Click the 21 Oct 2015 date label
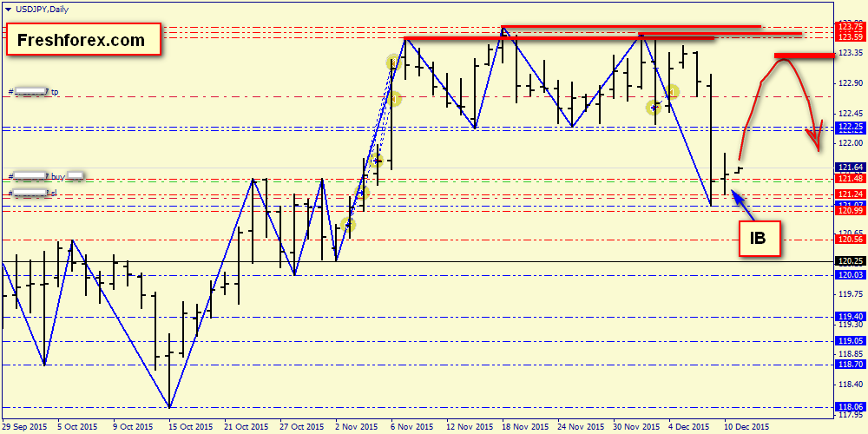The width and height of the screenshot is (868, 434). coord(247,427)
